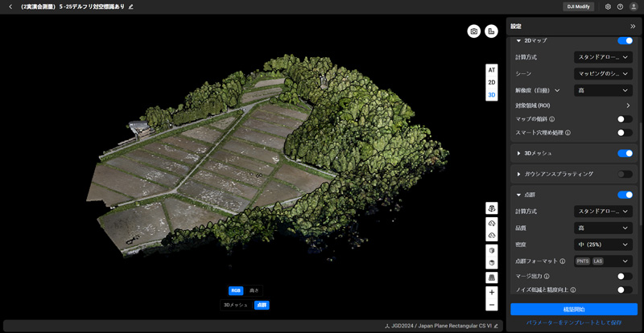Click the back arrow in the header

click(10, 6)
